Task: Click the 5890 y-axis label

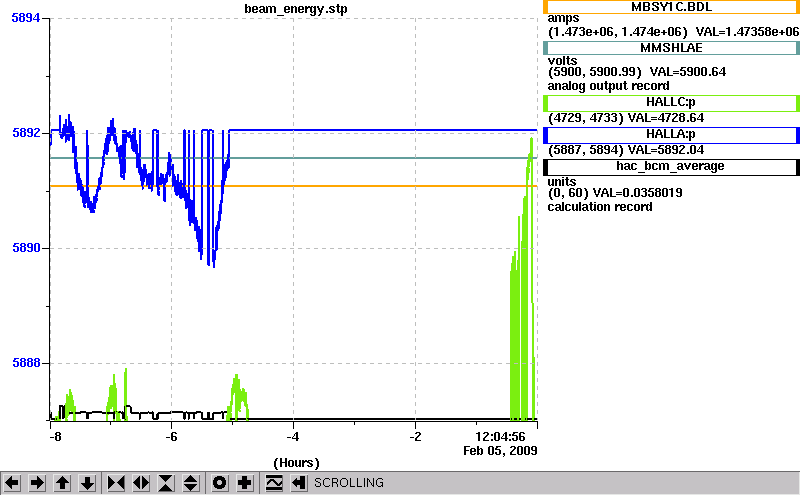Action: (x=26, y=248)
